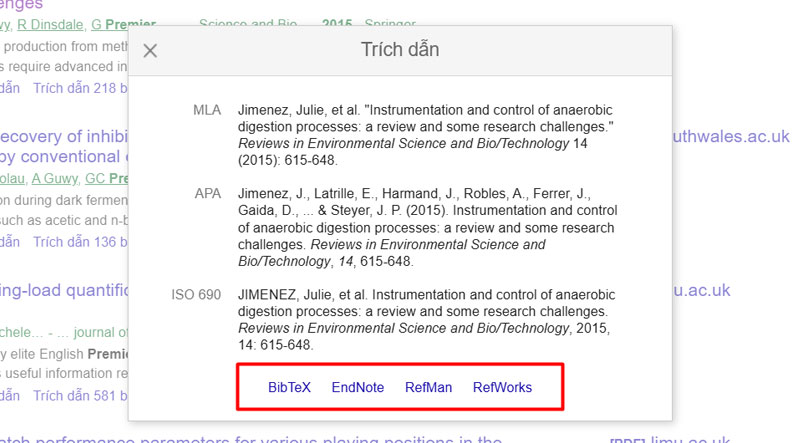The image size is (800, 443).
Task: Open author A Guwy's profile link
Action: [x=54, y=178]
